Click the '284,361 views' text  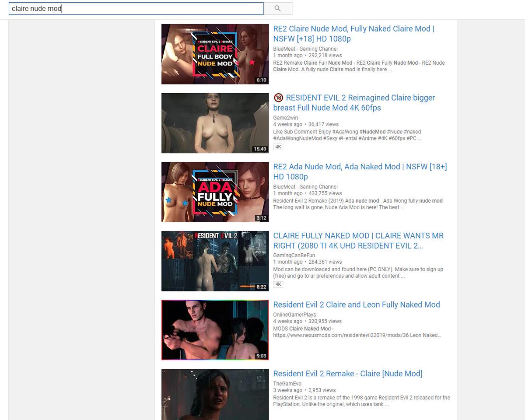(x=325, y=262)
